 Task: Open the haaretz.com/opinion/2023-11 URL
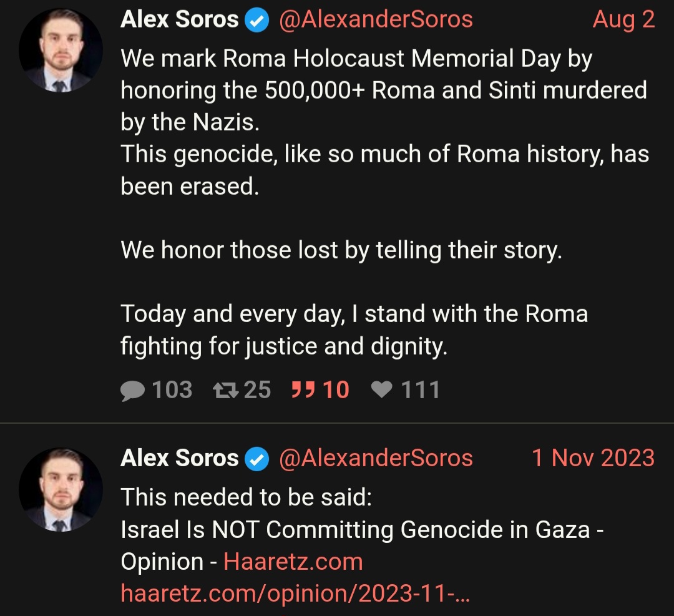pyautogui.click(x=295, y=594)
